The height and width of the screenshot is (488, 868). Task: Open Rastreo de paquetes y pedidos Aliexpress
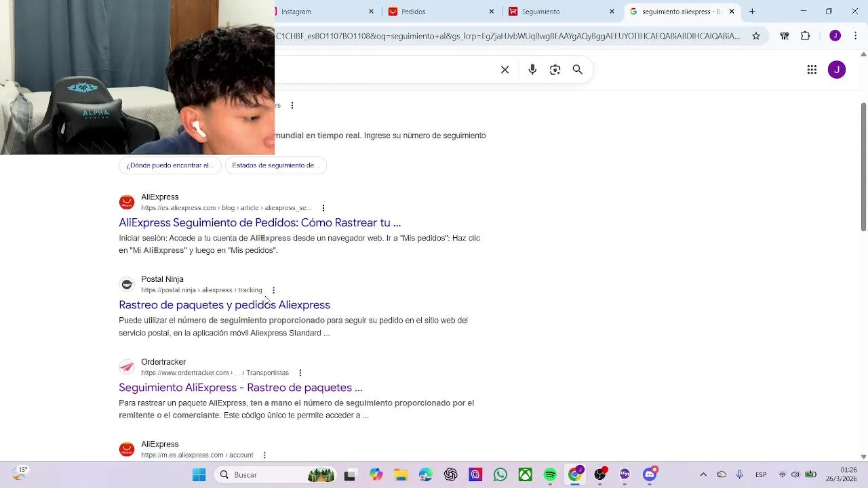tap(224, 305)
